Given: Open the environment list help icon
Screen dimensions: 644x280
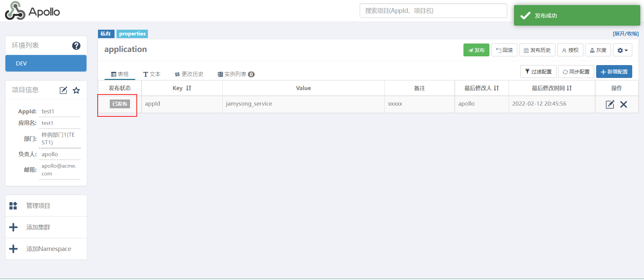Looking at the screenshot, I should tap(76, 46).
